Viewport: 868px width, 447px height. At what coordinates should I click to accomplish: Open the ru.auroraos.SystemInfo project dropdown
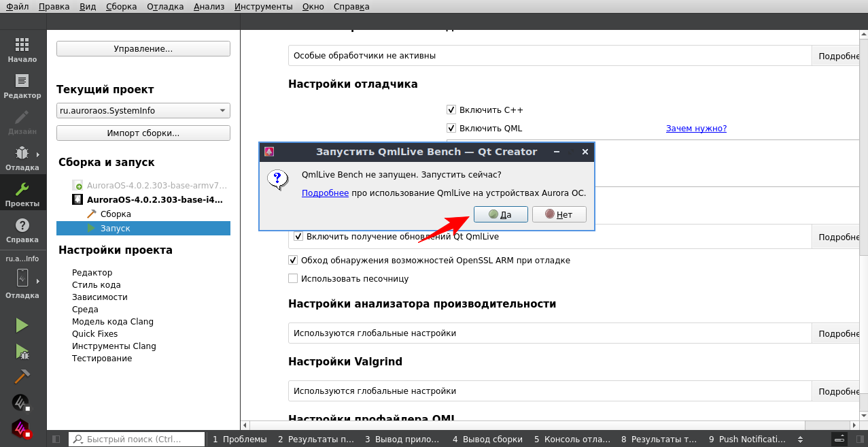click(x=143, y=111)
